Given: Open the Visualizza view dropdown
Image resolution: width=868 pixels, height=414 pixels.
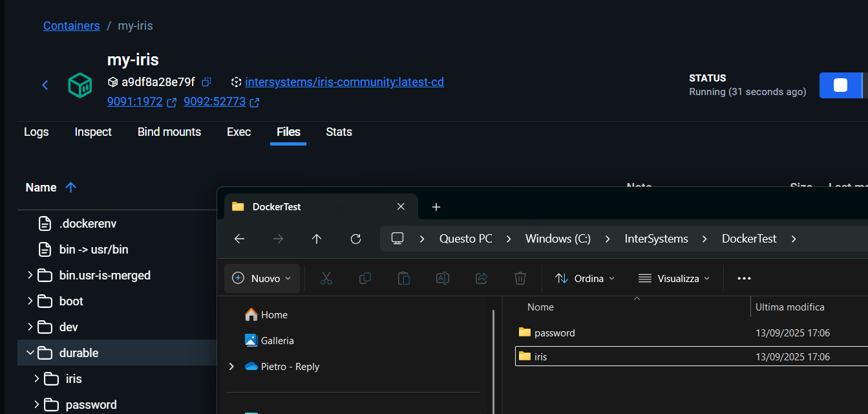Looking at the screenshot, I should pyautogui.click(x=673, y=278).
